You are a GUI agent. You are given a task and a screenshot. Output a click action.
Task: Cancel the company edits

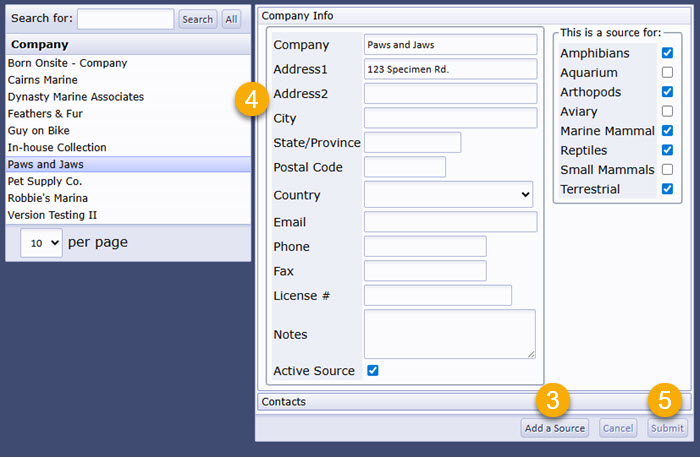pos(618,429)
